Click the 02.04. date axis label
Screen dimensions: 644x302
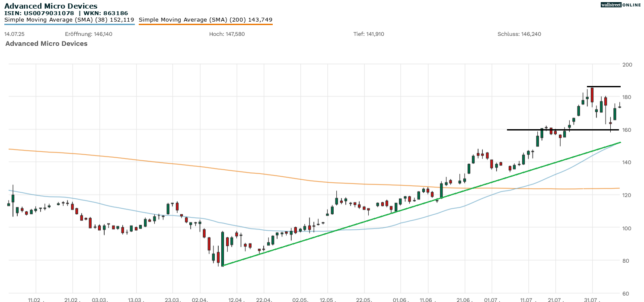pyautogui.click(x=200, y=299)
